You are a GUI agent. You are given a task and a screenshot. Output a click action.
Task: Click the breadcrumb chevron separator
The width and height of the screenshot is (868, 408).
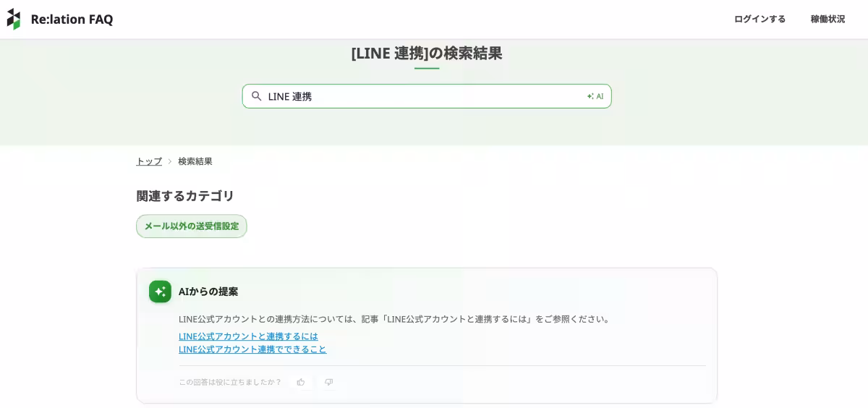170,161
